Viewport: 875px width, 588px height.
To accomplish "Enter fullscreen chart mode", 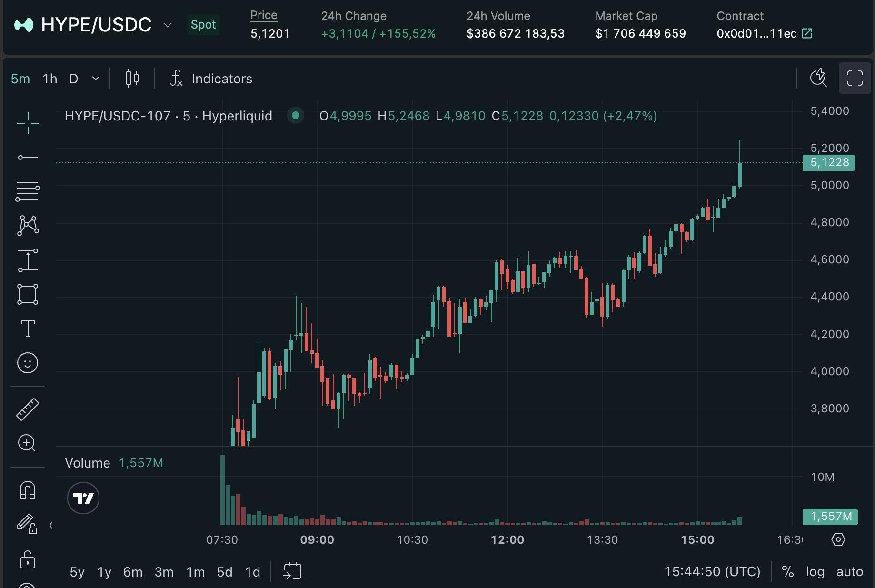I will (x=855, y=78).
